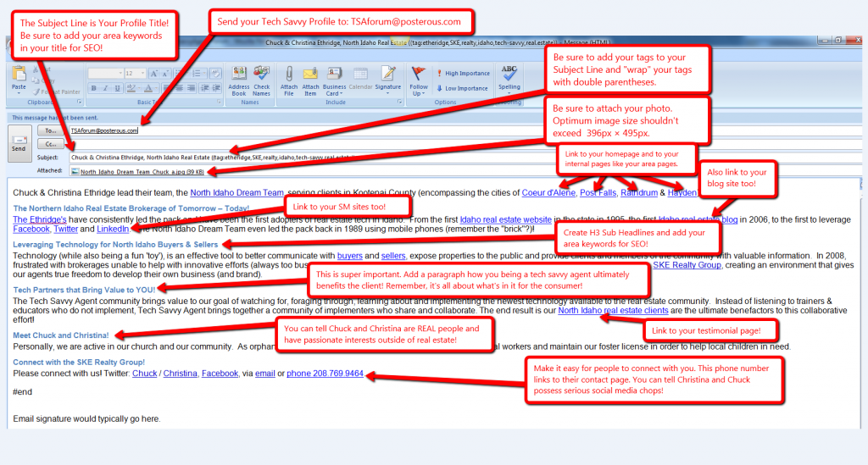The image size is (868, 465).
Task: Click inside the Subject field
Action: click(465, 158)
